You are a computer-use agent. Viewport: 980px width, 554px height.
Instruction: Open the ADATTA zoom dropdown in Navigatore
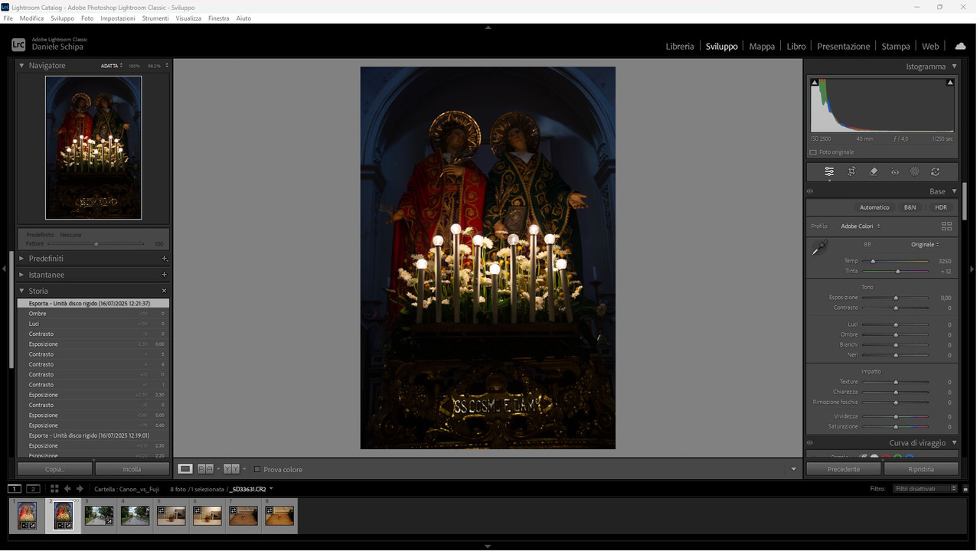coord(112,66)
